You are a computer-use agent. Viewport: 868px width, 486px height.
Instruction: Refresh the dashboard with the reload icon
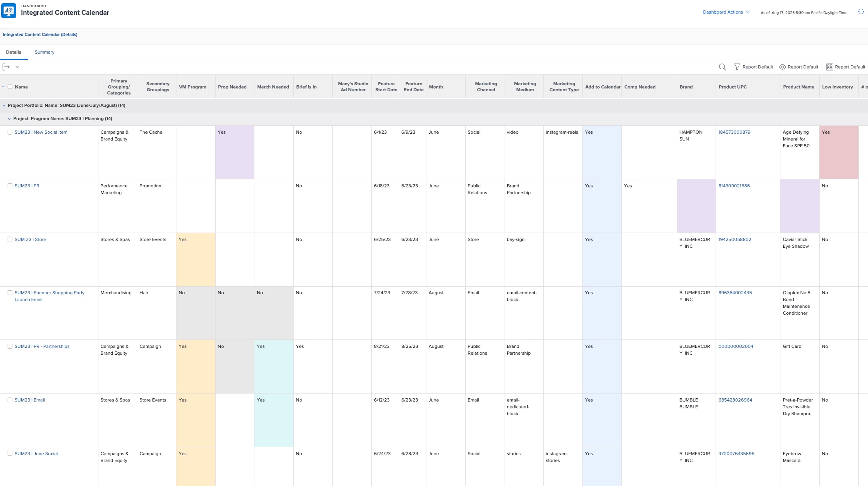[x=861, y=12]
